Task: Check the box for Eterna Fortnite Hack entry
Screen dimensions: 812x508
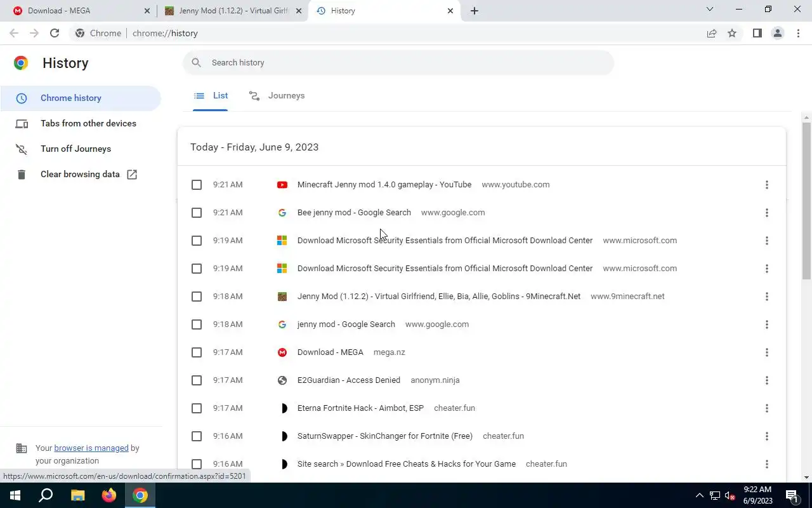Action: click(x=197, y=408)
